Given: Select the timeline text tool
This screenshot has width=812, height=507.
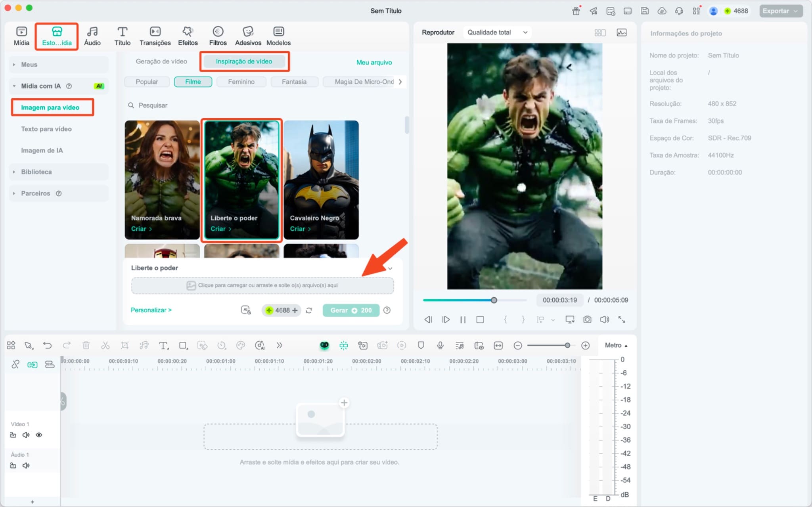Looking at the screenshot, I should (163, 345).
